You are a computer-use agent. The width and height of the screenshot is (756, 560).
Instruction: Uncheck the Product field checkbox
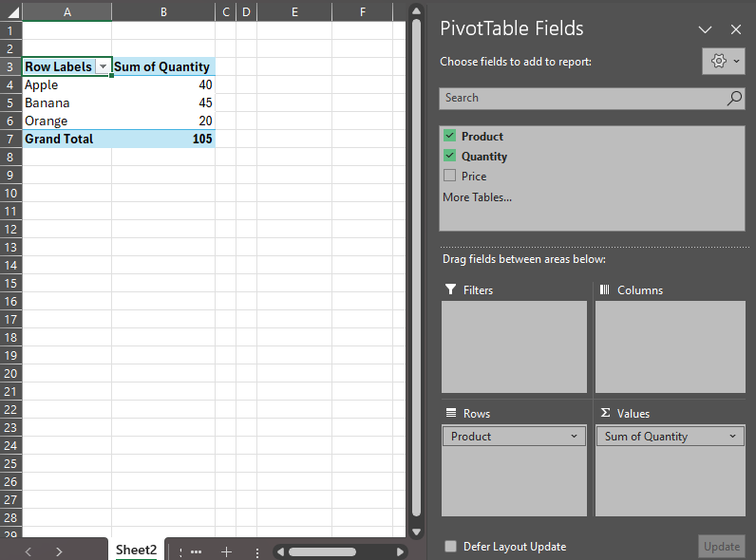tap(450, 136)
